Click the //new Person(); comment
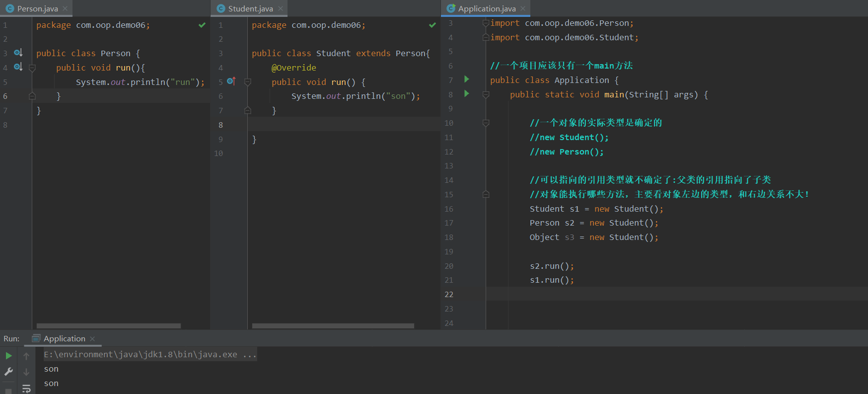This screenshot has width=868, height=394. tap(567, 152)
